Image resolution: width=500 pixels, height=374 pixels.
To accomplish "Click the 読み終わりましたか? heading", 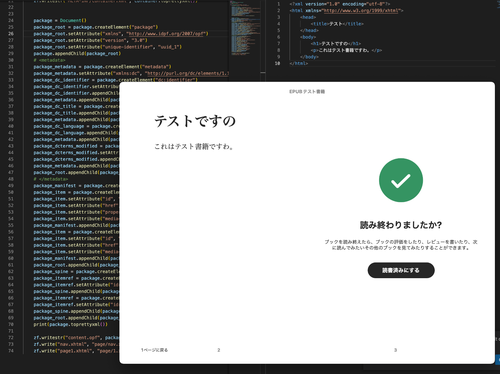I will click(x=401, y=225).
